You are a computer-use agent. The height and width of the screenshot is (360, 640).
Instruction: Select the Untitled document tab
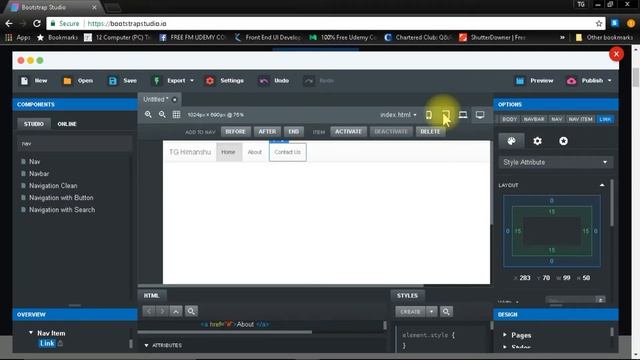click(156, 99)
